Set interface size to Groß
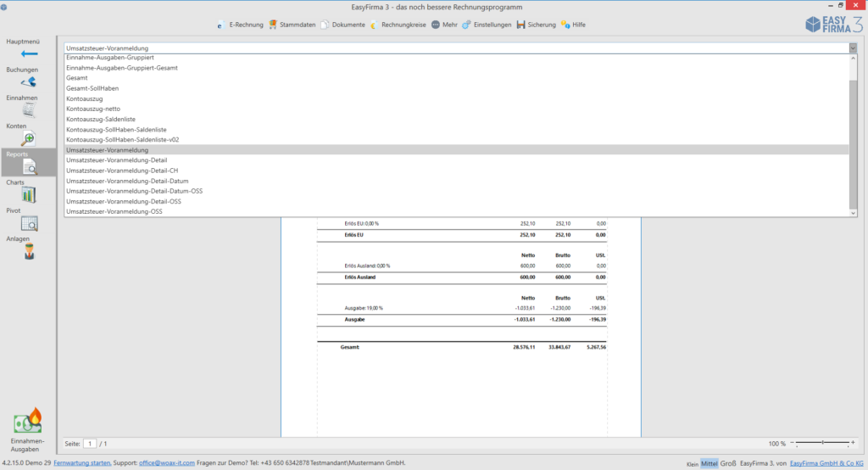Viewport: 868px width, 470px height. coord(728,463)
